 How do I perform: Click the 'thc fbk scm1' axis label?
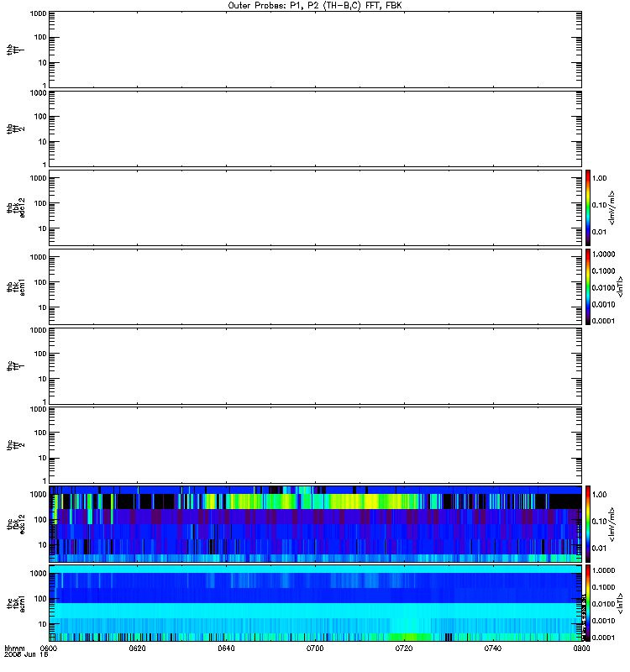(16, 603)
